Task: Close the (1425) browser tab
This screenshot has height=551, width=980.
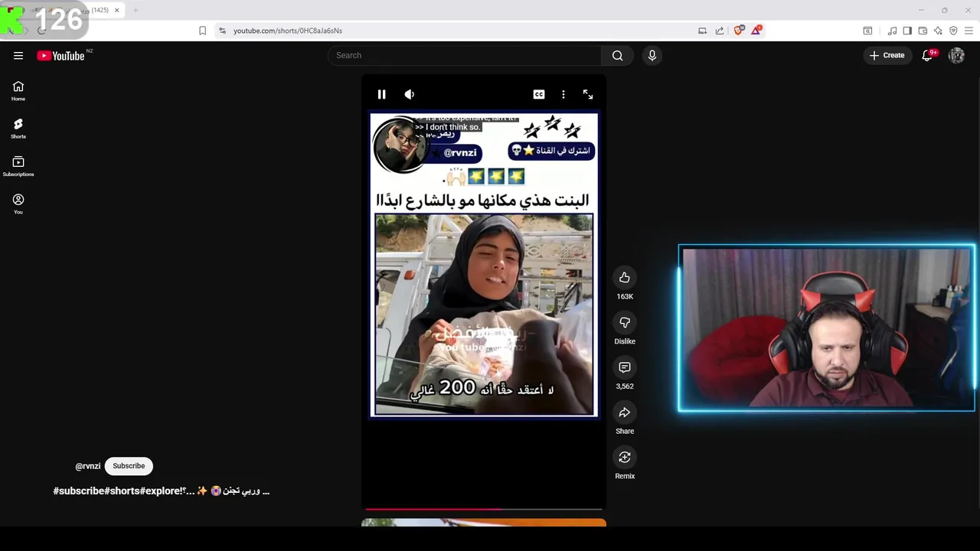Action: click(116, 10)
